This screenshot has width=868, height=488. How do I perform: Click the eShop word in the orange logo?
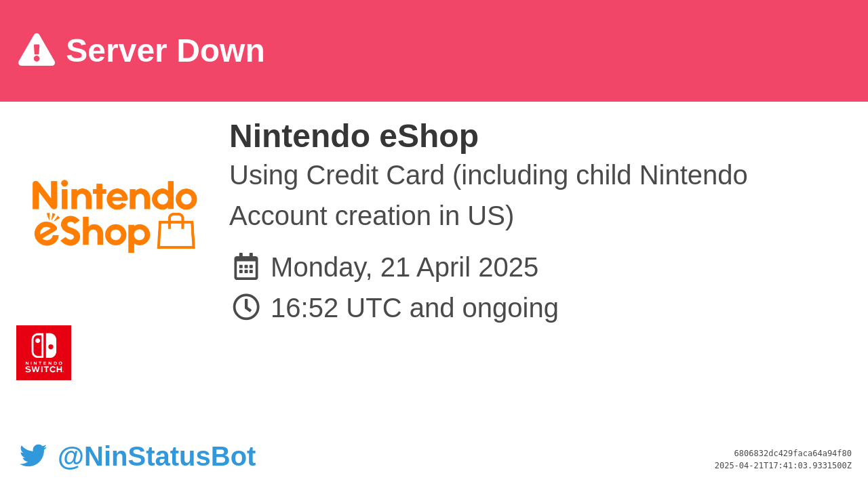click(x=92, y=233)
